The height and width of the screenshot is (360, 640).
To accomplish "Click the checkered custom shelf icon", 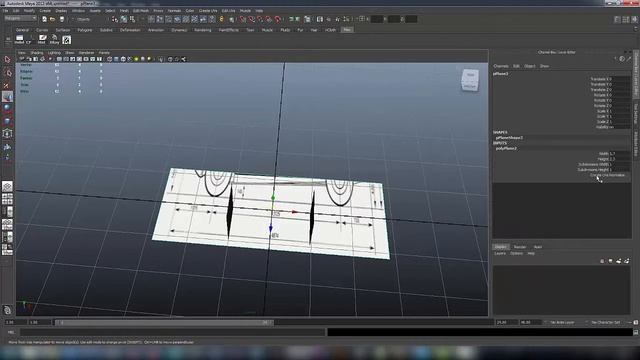I will (x=67, y=40).
